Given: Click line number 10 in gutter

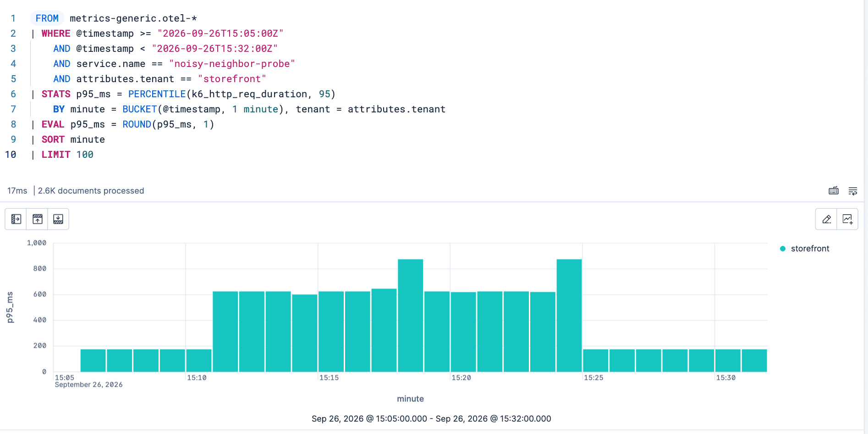Looking at the screenshot, I should (11, 155).
